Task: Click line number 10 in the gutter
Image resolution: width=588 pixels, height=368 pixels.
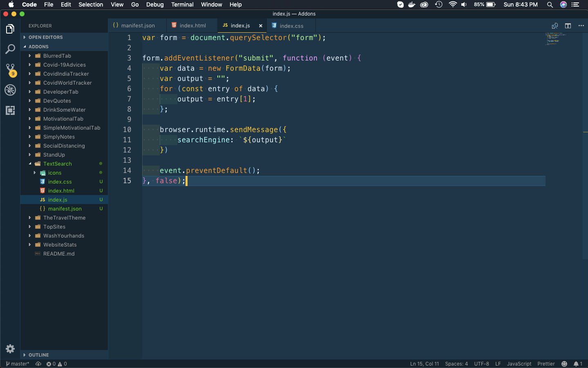Action: click(127, 130)
